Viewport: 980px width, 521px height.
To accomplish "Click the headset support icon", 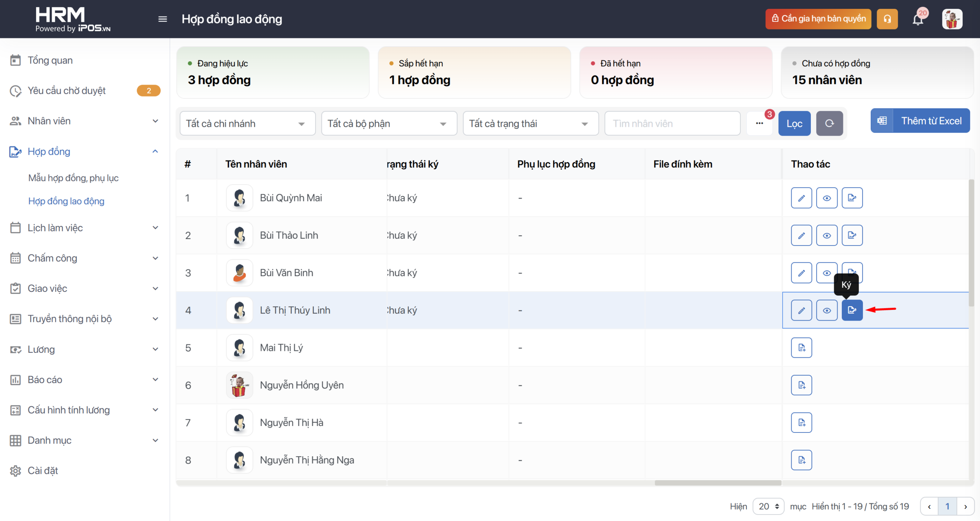I will (x=887, y=19).
